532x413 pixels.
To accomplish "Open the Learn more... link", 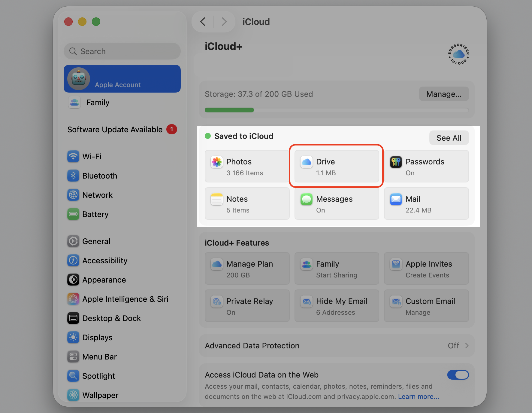I will coord(419,396).
